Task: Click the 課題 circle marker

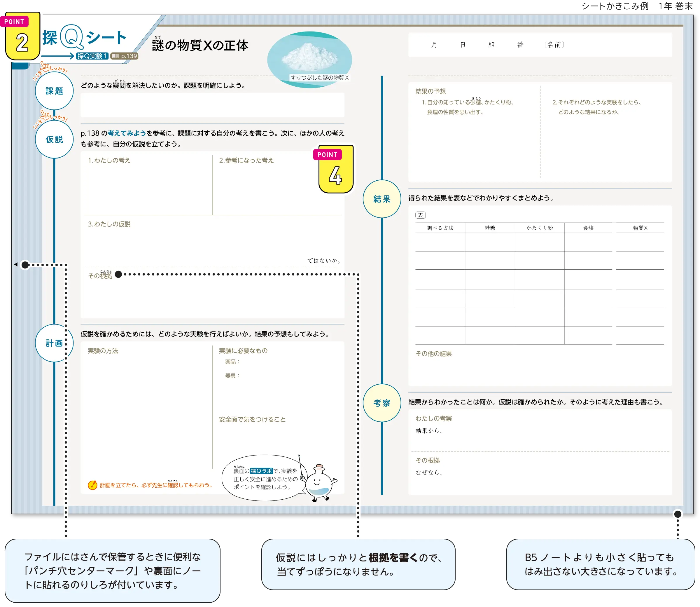Action: [x=54, y=91]
